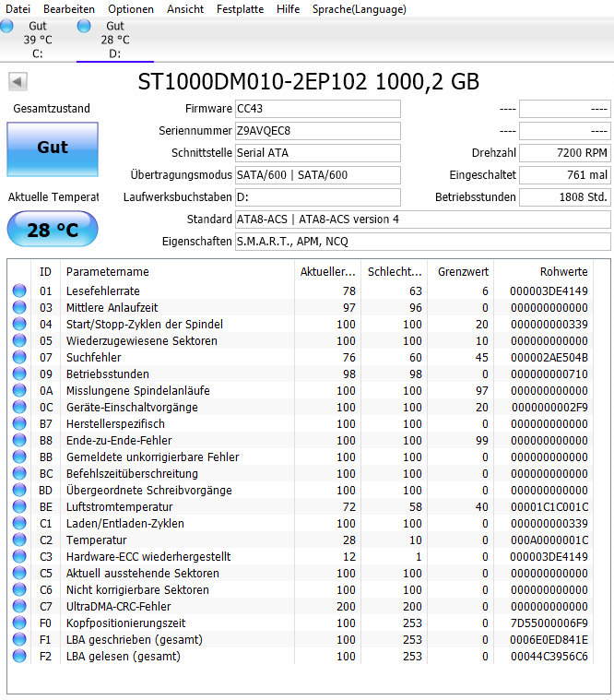Click status icon for Aktuell ausstehende Sektoren
This screenshot has width=614, height=700.
19,574
